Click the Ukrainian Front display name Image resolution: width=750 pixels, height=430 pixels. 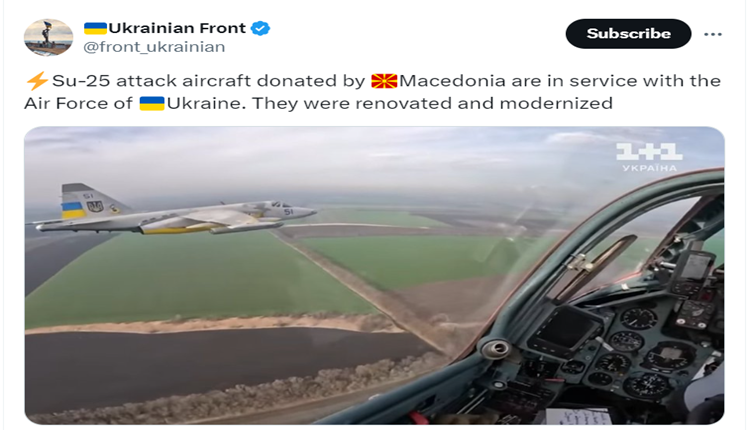click(177, 28)
